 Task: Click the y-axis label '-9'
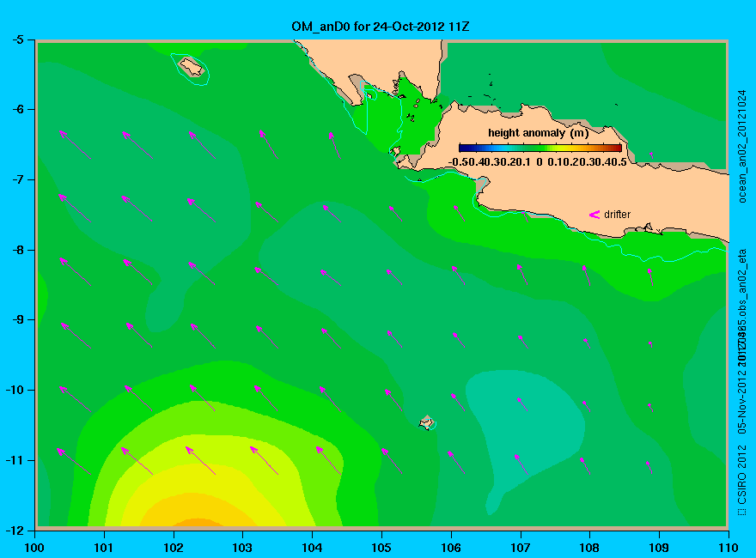pyautogui.click(x=17, y=320)
